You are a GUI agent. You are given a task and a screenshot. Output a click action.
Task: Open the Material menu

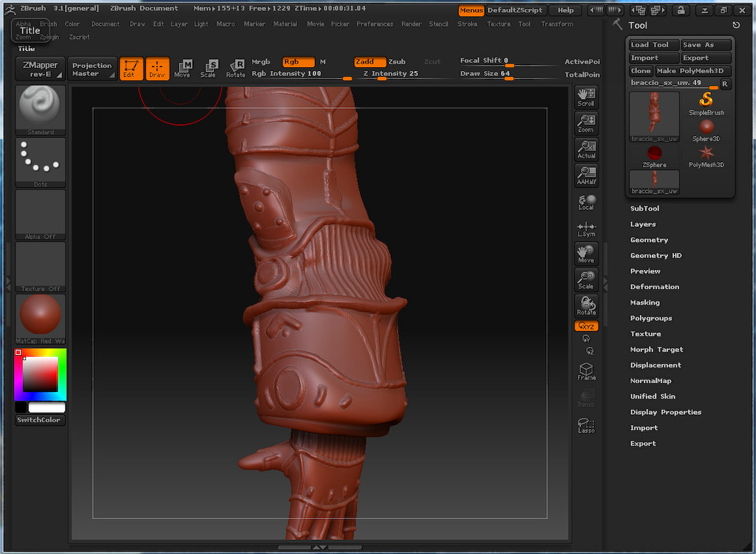click(285, 24)
